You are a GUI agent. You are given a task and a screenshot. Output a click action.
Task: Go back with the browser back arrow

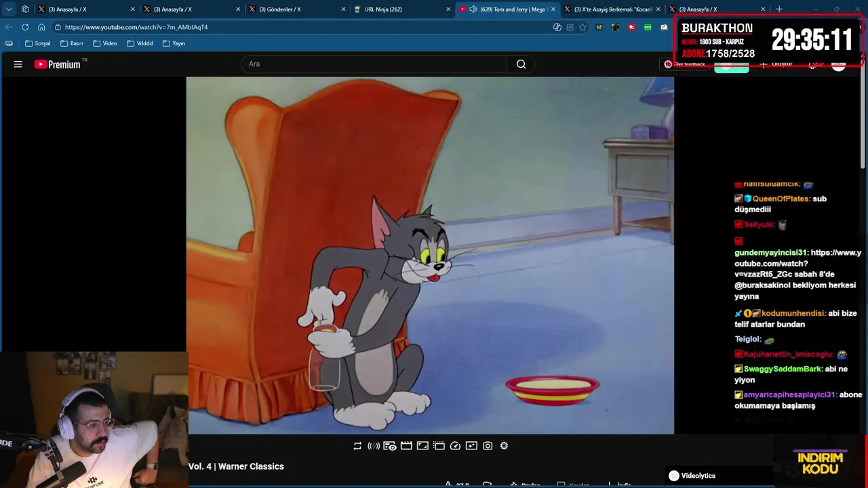coord(9,27)
